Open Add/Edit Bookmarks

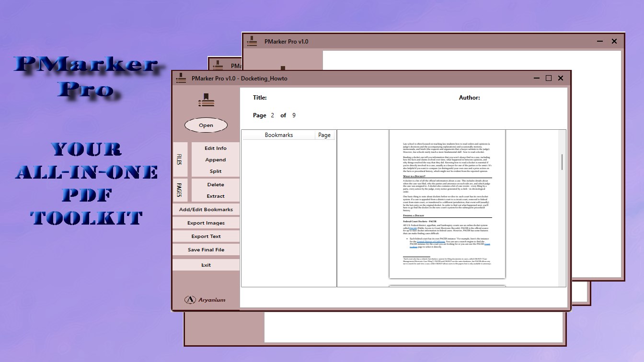point(206,210)
